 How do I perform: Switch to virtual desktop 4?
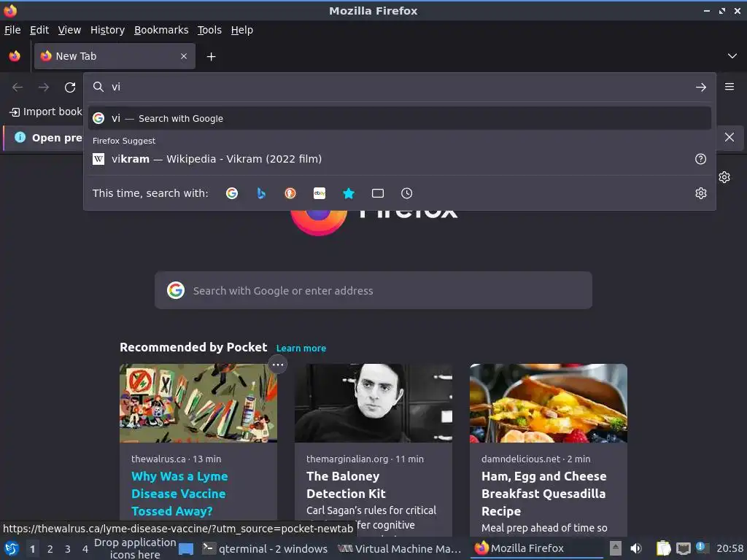point(85,549)
